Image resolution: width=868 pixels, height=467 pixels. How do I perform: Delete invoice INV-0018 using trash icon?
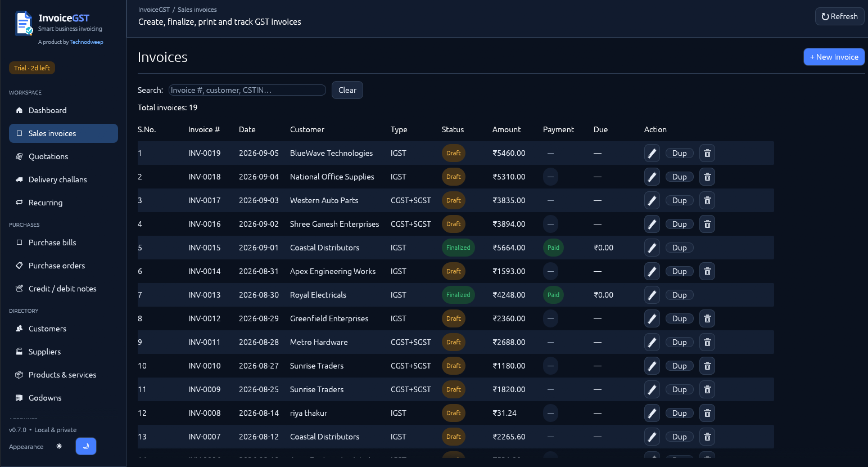coord(707,177)
